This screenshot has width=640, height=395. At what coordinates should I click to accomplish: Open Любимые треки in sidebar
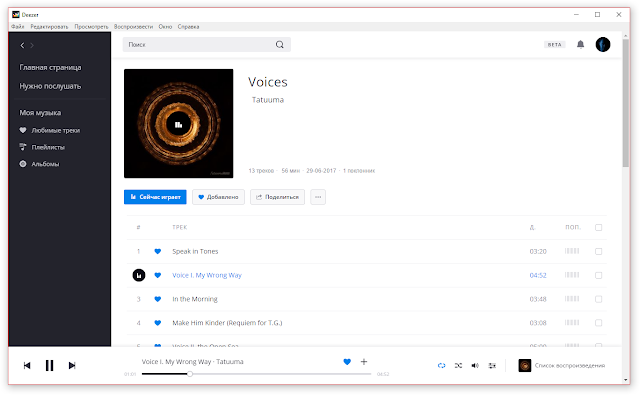click(x=49, y=131)
